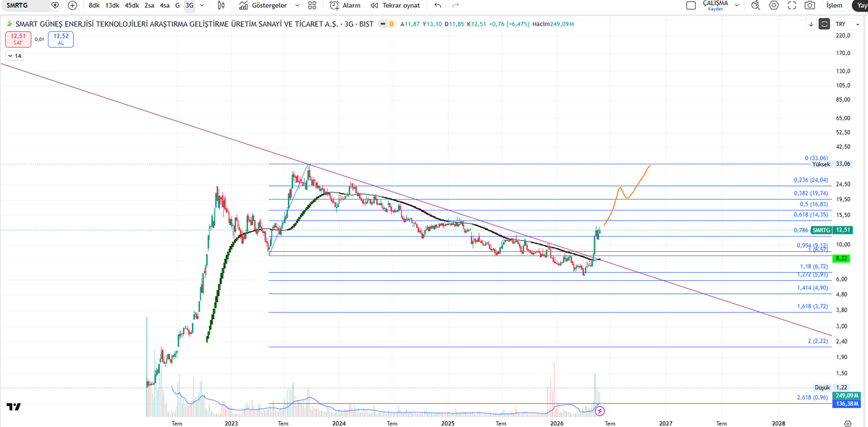Image resolution: width=868 pixels, height=427 pixels.
Task: Click the +0,76 (+6,47%) change value
Action: tap(510, 24)
